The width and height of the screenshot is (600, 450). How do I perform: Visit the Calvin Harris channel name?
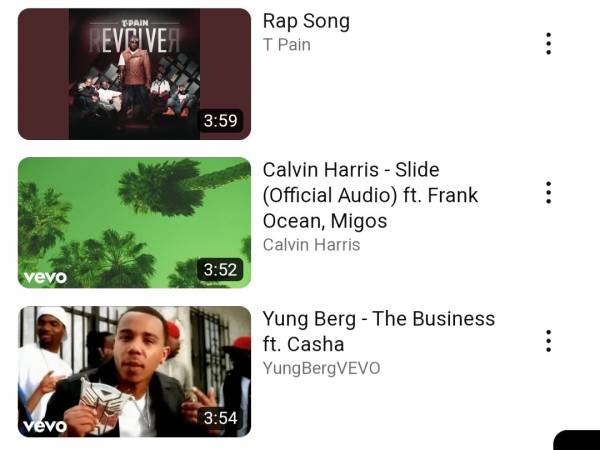311,245
